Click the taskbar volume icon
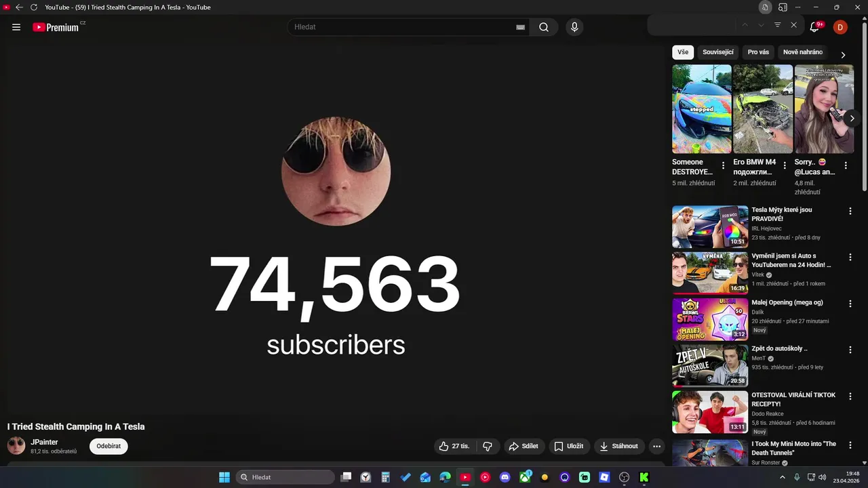Screen dimensions: 868x488 [823, 477]
